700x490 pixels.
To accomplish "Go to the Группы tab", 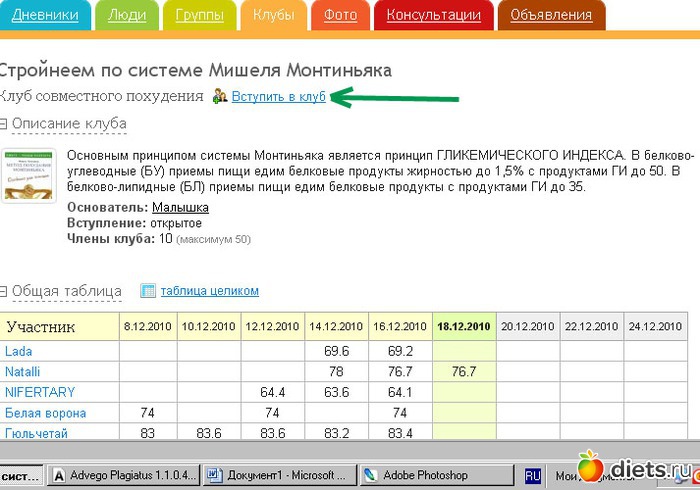I will tap(199, 15).
